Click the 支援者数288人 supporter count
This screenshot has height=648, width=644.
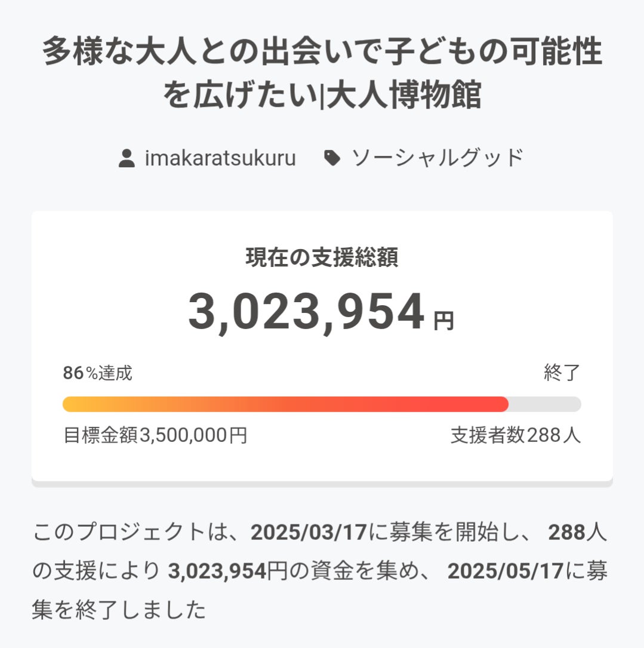[515, 435]
